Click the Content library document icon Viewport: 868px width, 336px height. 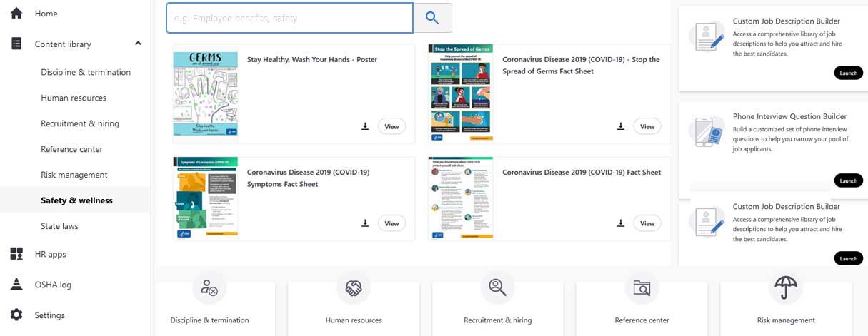tap(16, 44)
